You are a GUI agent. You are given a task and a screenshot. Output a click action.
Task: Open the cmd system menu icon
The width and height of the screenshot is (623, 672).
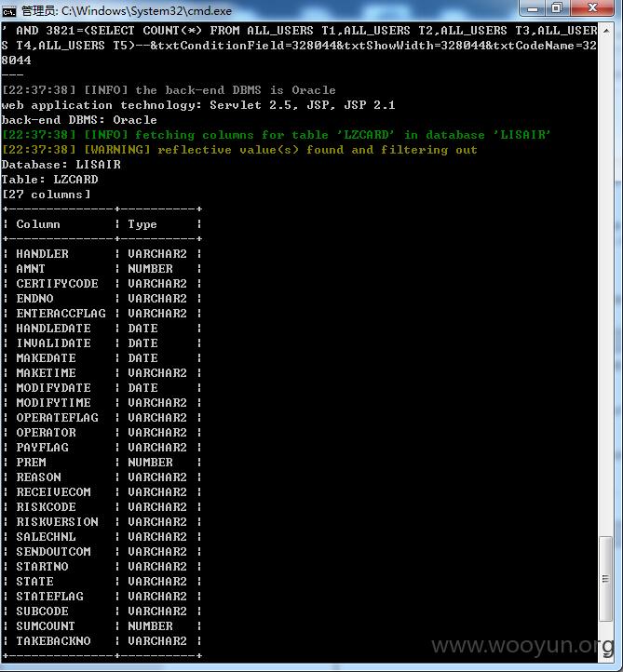click(x=8, y=11)
